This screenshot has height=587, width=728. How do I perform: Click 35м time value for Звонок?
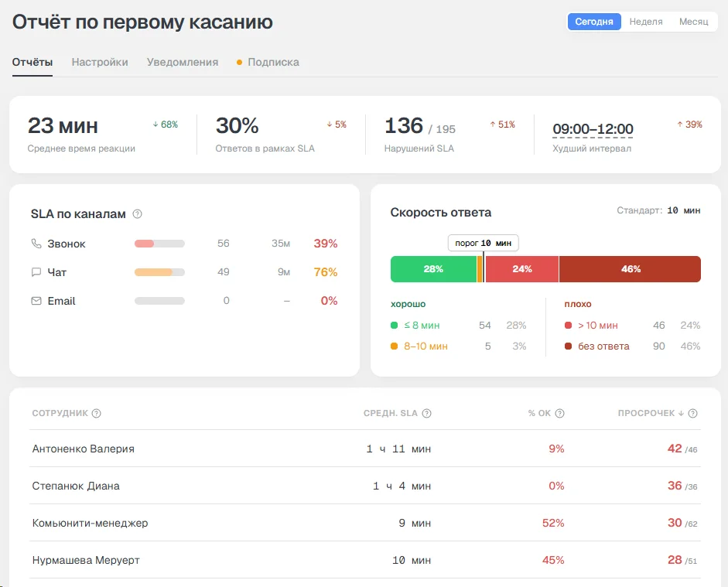(281, 244)
